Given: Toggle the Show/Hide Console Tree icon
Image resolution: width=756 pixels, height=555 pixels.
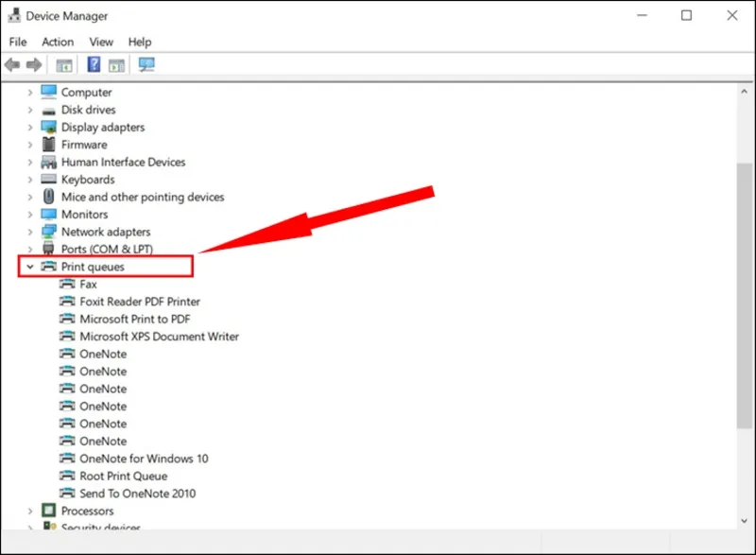Looking at the screenshot, I should point(63,65).
